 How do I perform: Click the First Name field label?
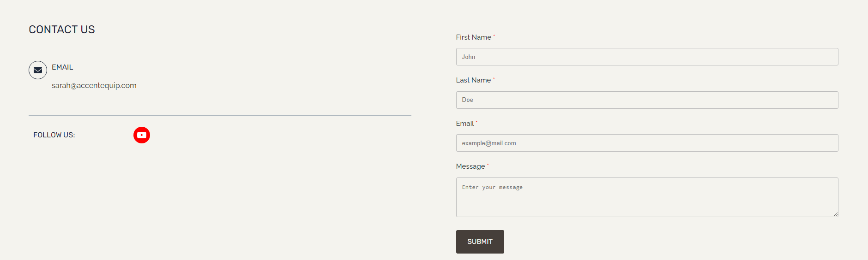473,37
